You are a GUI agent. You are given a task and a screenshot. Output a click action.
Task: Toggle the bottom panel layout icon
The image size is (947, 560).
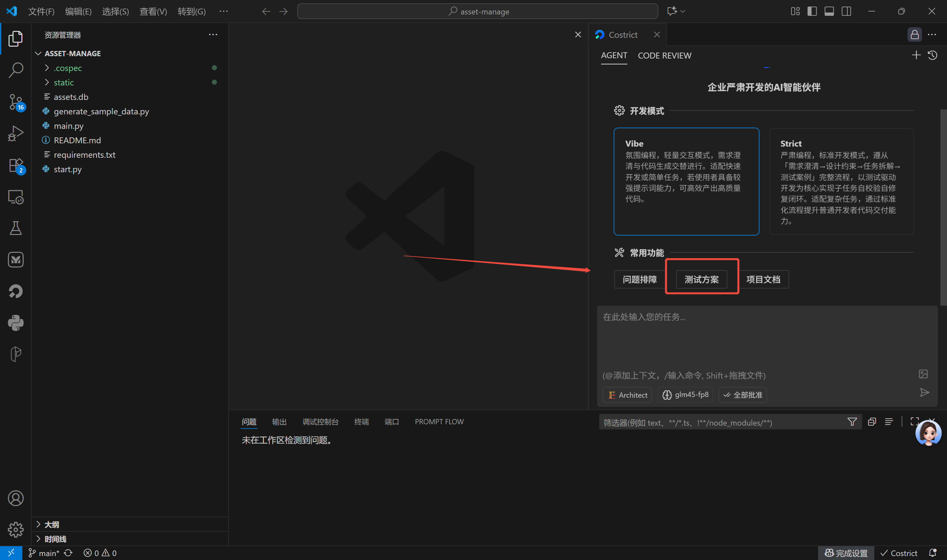(x=829, y=11)
